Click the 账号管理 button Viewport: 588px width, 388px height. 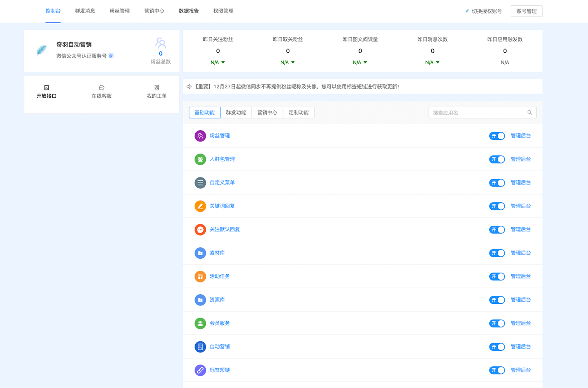(526, 11)
